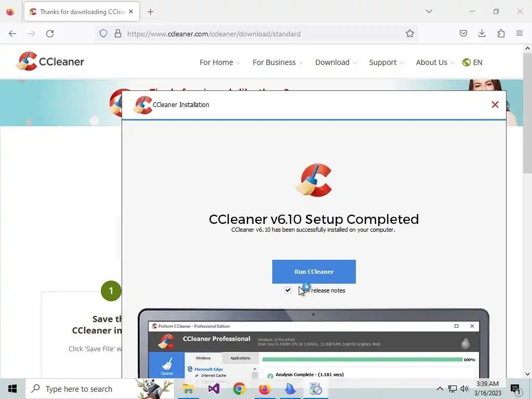Click the Firefox forward arrow

[x=31, y=34]
